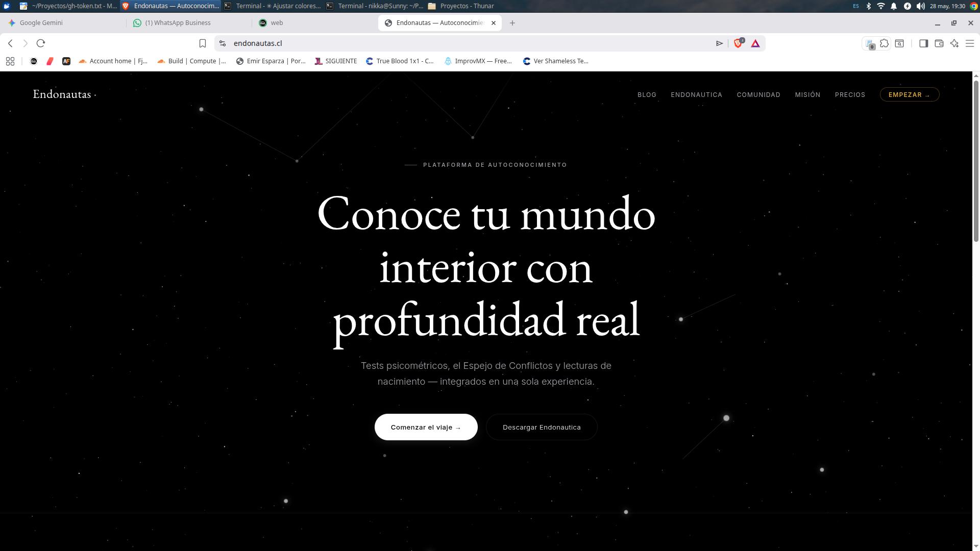The image size is (980, 551).
Task: Open the Build | Compute bookmark
Action: tap(191, 61)
